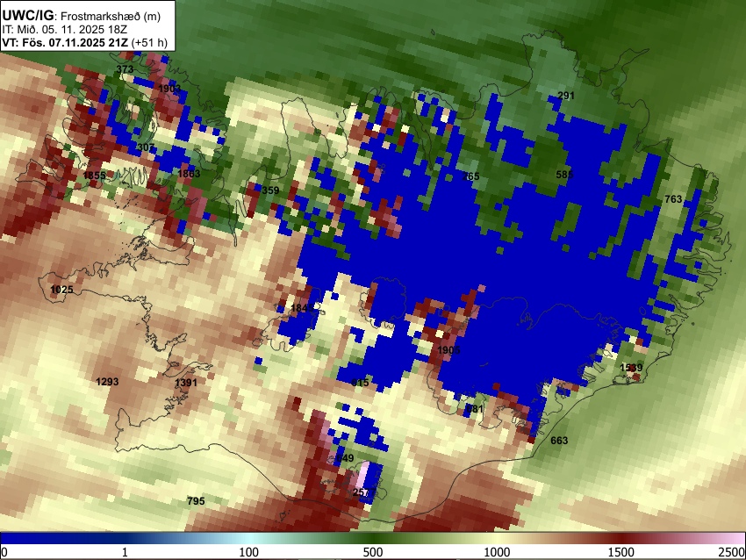Select the valid time line 'VT: Fös. 07.11.2025 21Z'
The image size is (746, 560).
(x=65, y=42)
